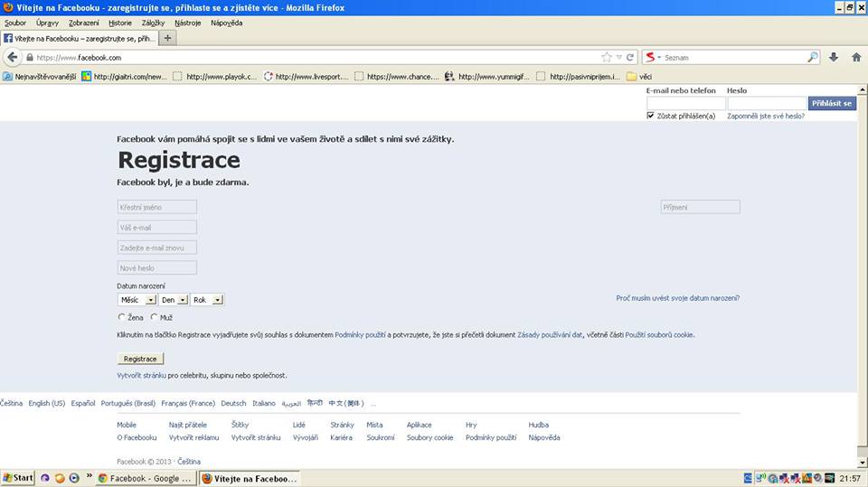Click the Vytvořit stránku link under Registrace
Image resolution: width=868 pixels, height=487 pixels.
141,375
